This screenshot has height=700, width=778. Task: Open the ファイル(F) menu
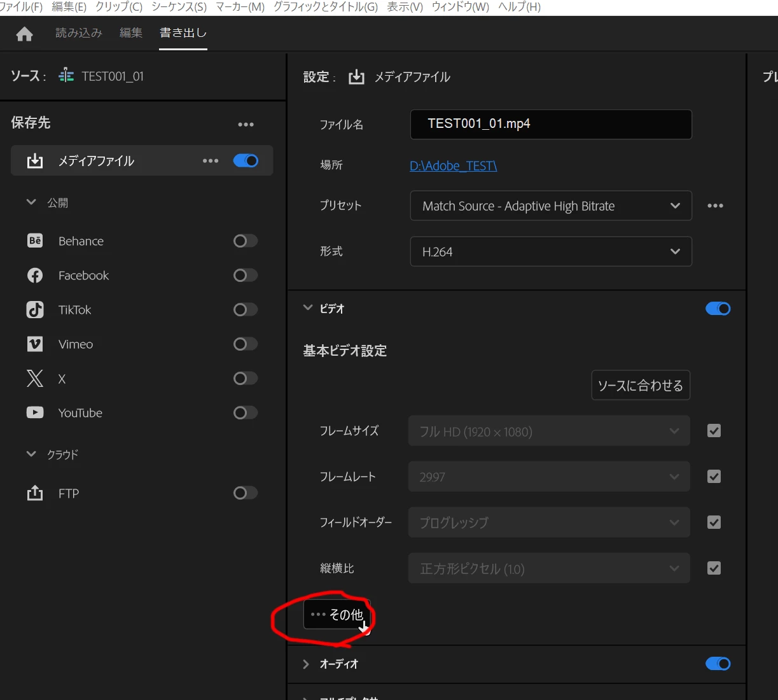pos(21,7)
